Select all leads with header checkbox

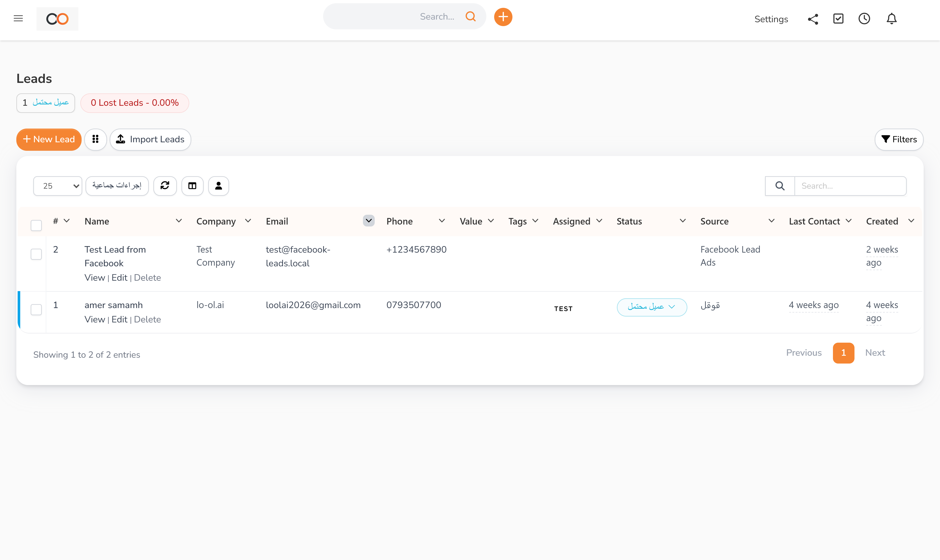(36, 225)
